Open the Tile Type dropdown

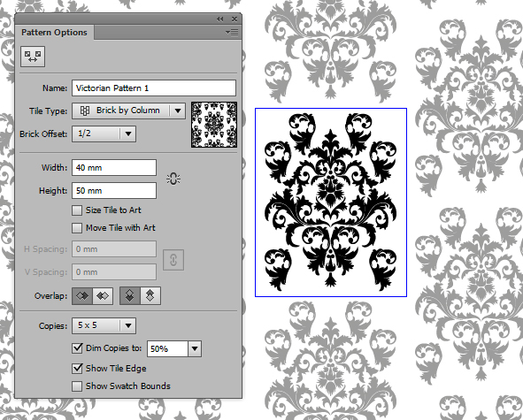128,111
